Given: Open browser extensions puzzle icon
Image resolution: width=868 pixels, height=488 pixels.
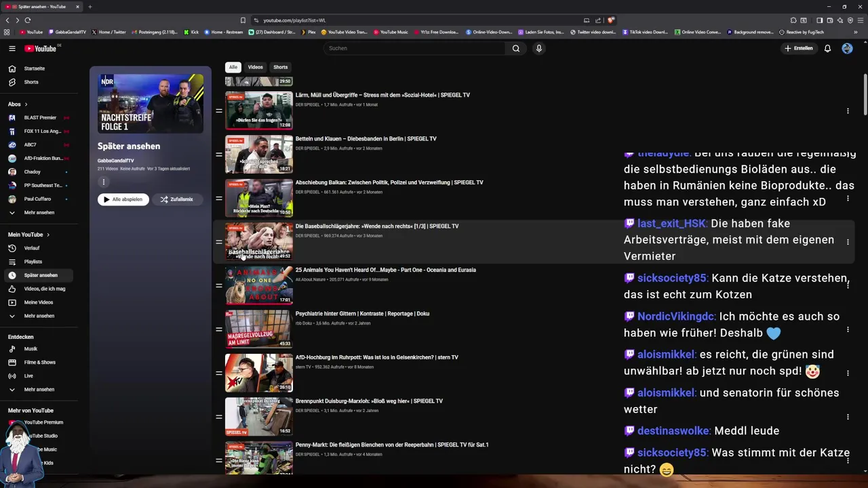Looking at the screenshot, I should (793, 20).
